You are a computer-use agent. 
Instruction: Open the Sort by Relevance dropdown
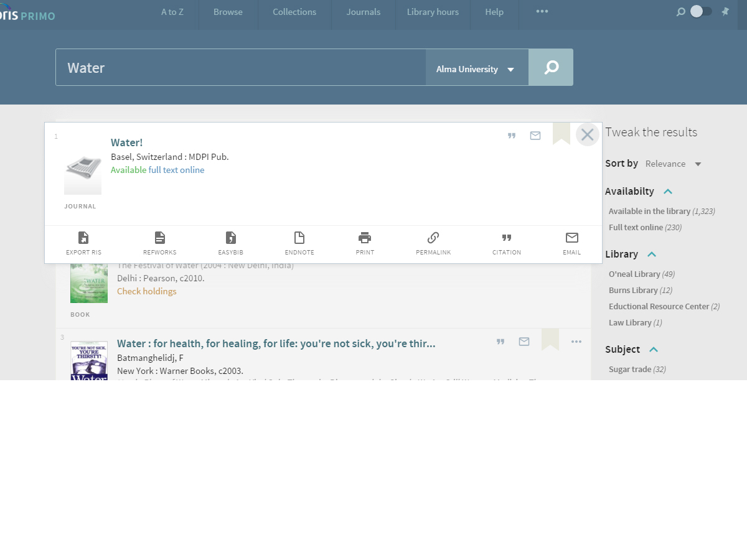tap(673, 164)
